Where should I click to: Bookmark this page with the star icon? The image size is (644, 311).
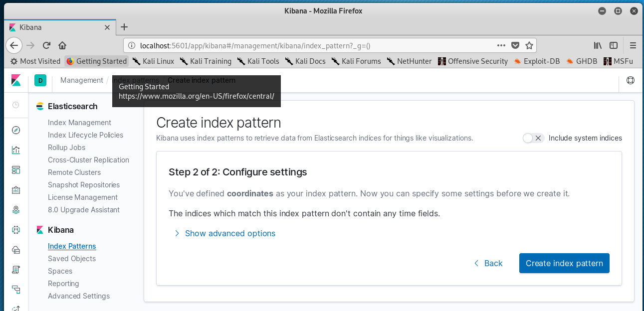pyautogui.click(x=529, y=45)
